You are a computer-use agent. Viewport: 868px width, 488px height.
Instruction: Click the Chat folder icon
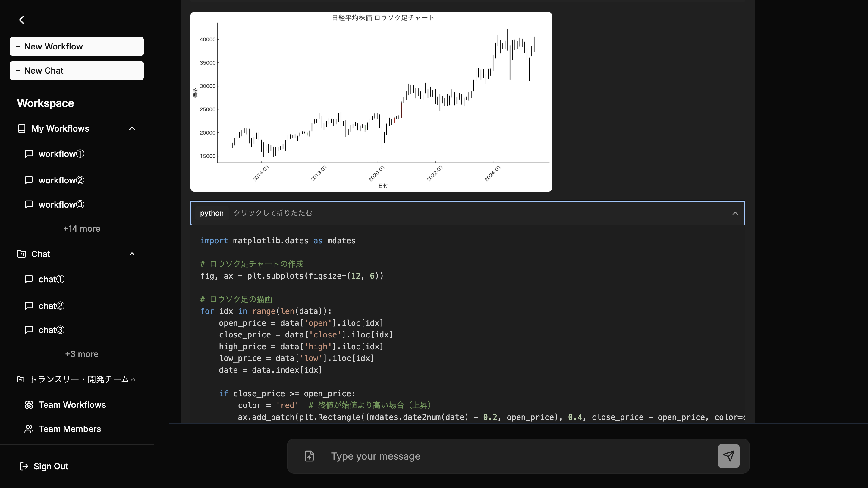click(22, 254)
